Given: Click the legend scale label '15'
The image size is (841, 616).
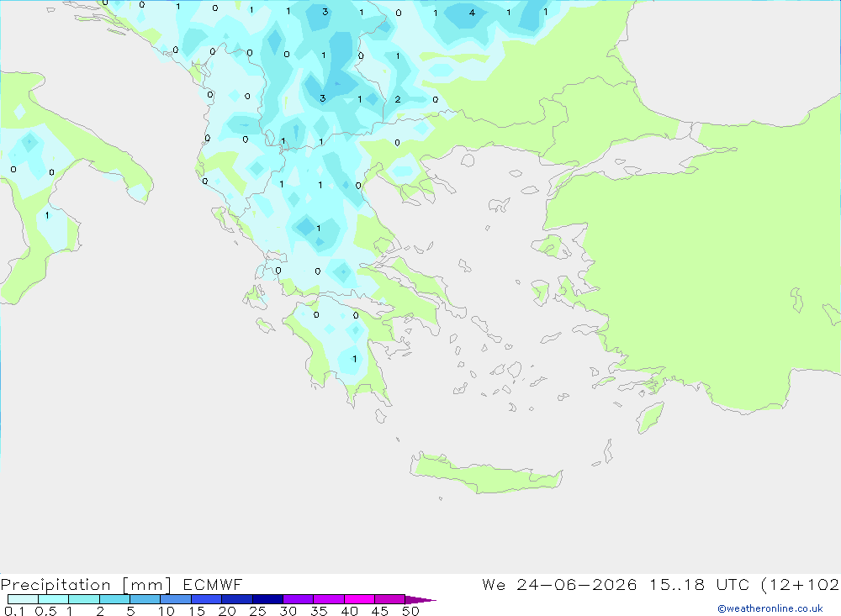Looking at the screenshot, I should 197,611.
